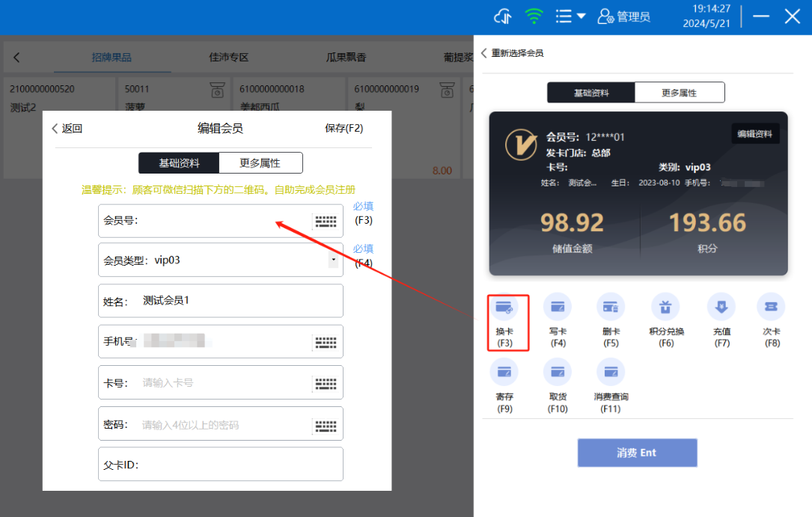Click into the 会员号 input field
The height and width of the screenshot is (517, 812).
tap(221, 221)
